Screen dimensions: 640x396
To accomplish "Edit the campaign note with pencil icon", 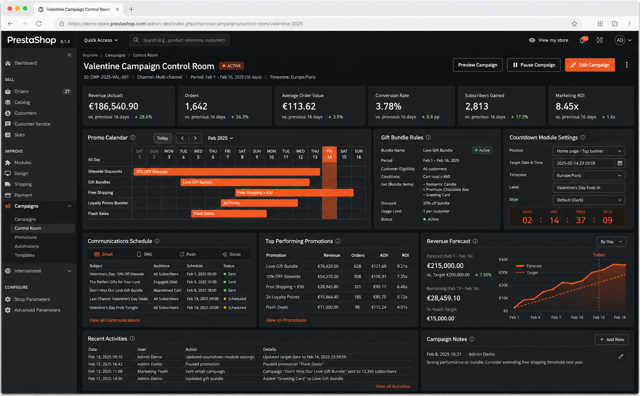I will click(621, 356).
